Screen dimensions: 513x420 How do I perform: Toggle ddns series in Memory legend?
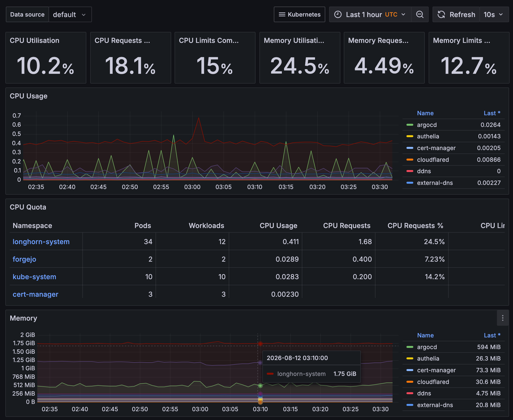424,393
